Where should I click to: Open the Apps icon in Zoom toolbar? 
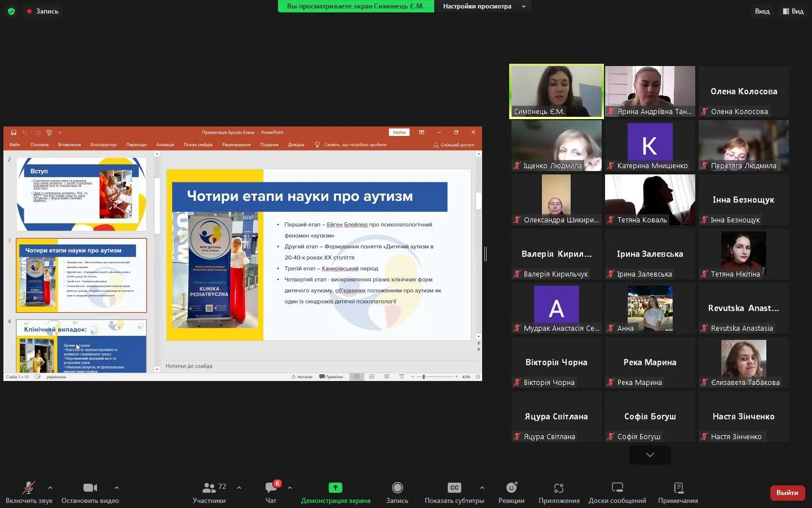tap(559, 488)
